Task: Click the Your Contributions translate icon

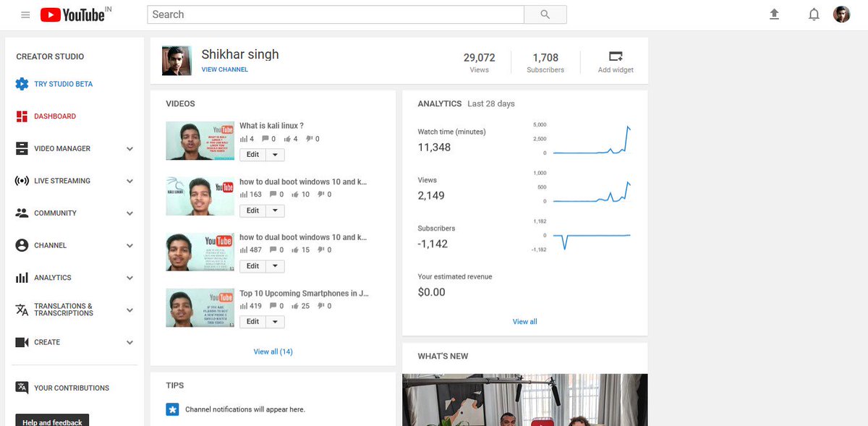Action: [x=22, y=388]
